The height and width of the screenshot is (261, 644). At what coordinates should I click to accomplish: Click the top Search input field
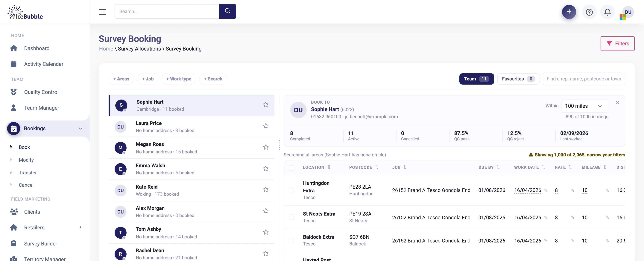pos(167,11)
